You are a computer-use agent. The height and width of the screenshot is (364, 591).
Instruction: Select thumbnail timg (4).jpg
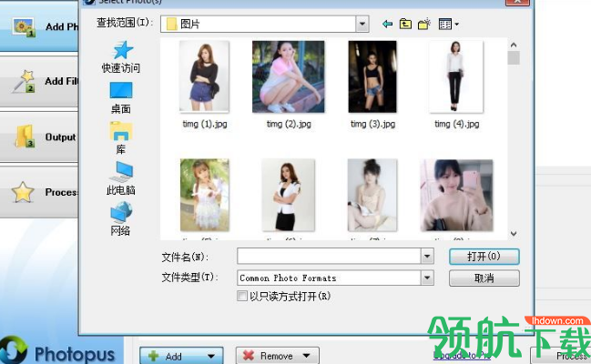456,76
